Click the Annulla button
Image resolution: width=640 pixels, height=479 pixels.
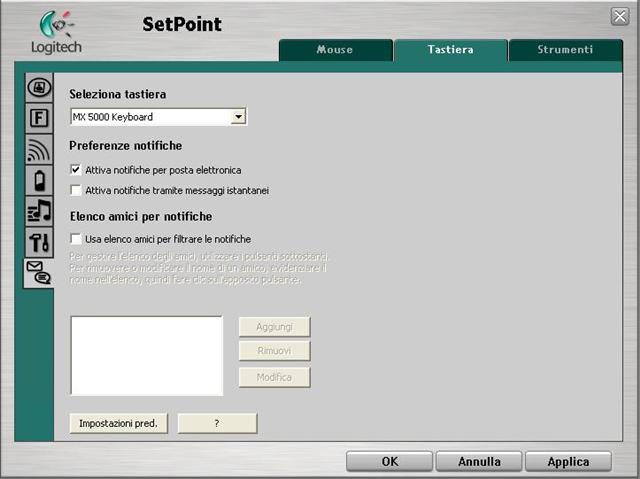479,461
